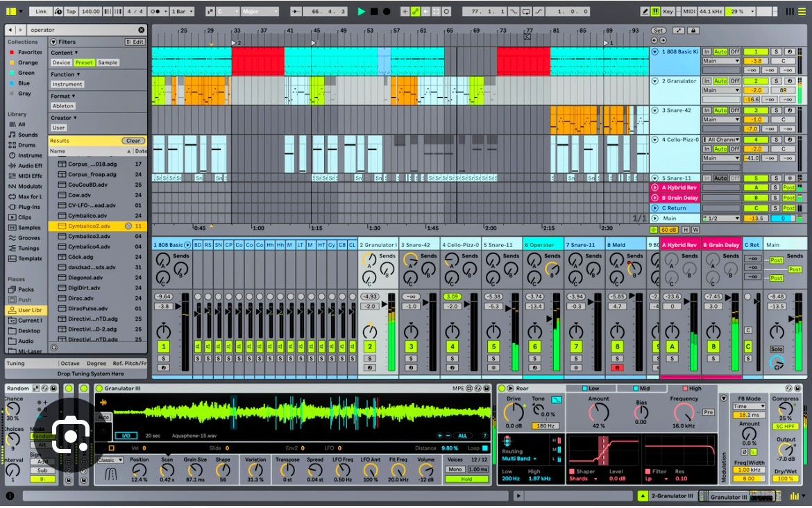The width and height of the screenshot is (812, 508).
Task: Click the Set locator button
Action: pyautogui.click(x=658, y=31)
